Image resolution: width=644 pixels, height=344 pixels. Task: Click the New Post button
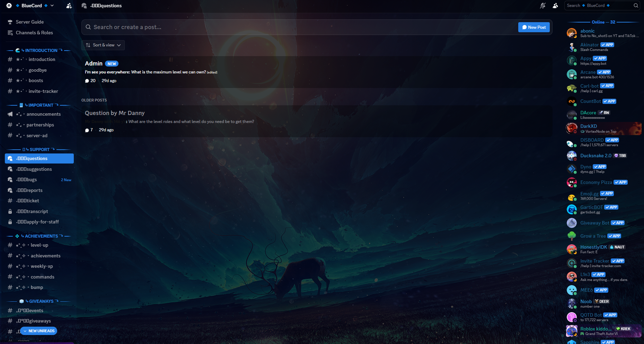[x=534, y=27]
